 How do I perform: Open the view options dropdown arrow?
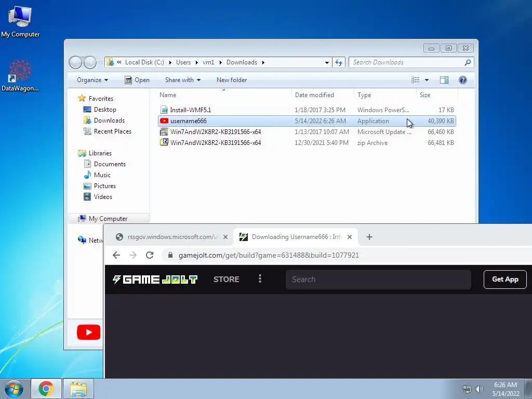[x=427, y=80]
